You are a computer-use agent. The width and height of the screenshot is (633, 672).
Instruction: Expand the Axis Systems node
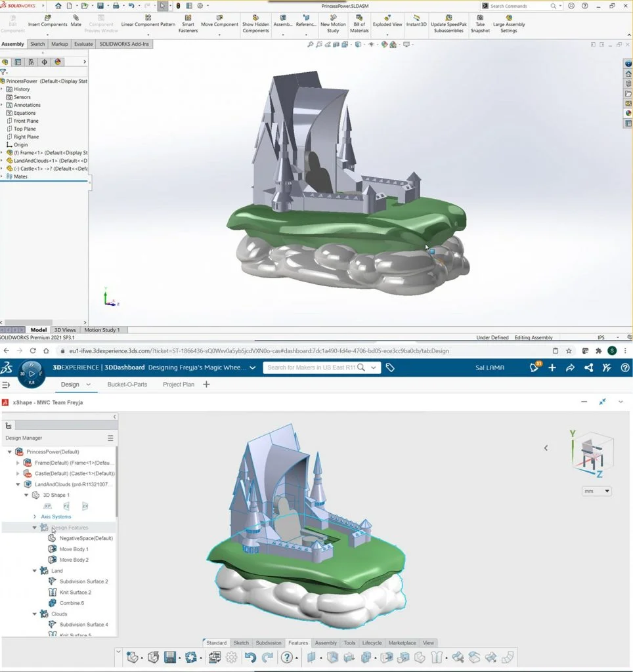click(35, 516)
